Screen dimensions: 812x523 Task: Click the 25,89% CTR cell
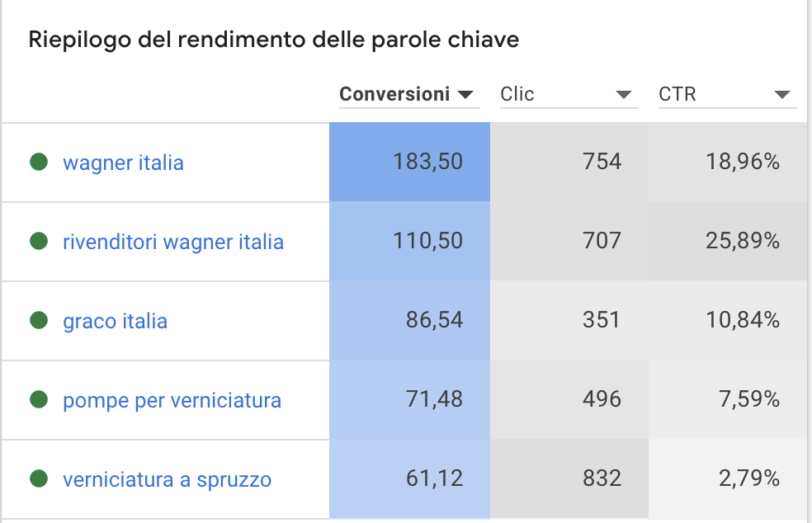pos(728,241)
